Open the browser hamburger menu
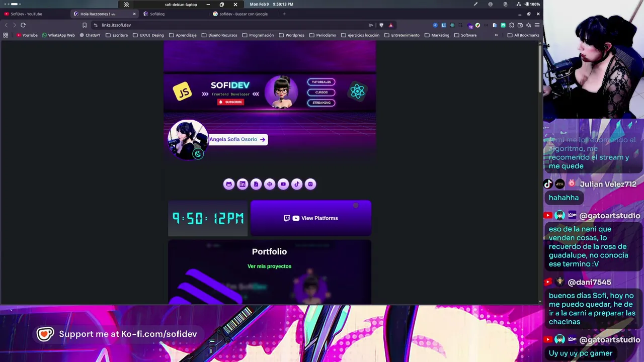Screen dimensions: 644x362 537,25
